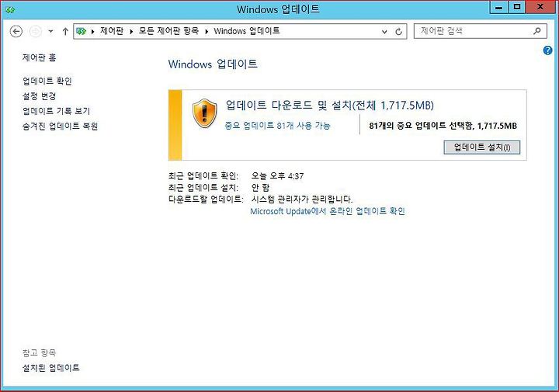This screenshot has width=559, height=392.
Task: Click 중요 업데이트 81개 사용 가능 link
Action: point(277,125)
